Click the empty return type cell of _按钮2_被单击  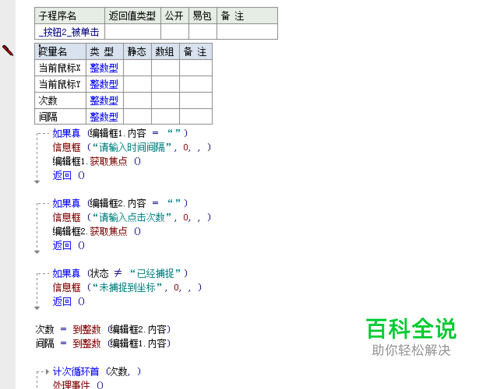pos(132,32)
